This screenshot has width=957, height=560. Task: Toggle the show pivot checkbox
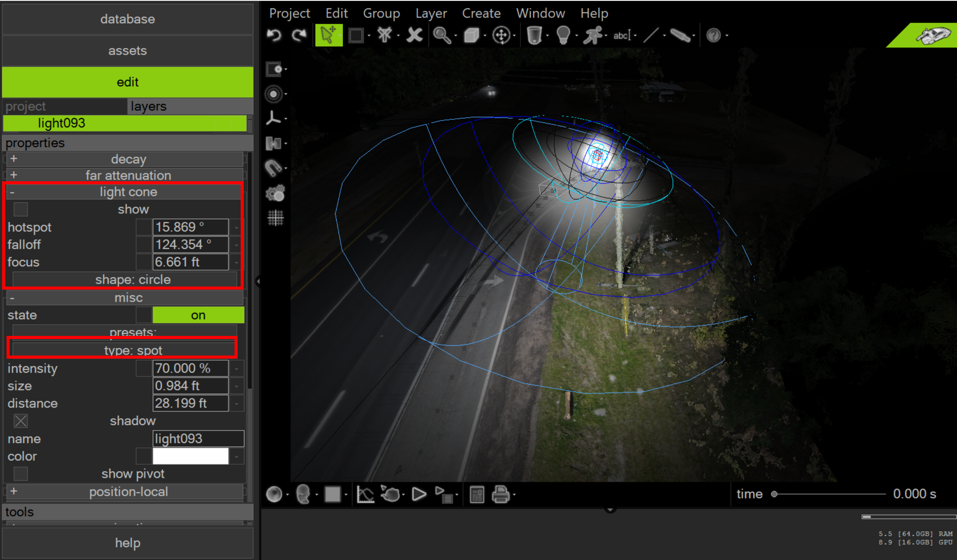point(21,474)
